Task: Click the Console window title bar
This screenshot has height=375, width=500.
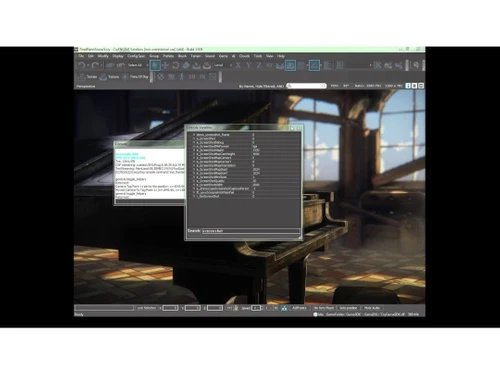Action: coord(149,144)
